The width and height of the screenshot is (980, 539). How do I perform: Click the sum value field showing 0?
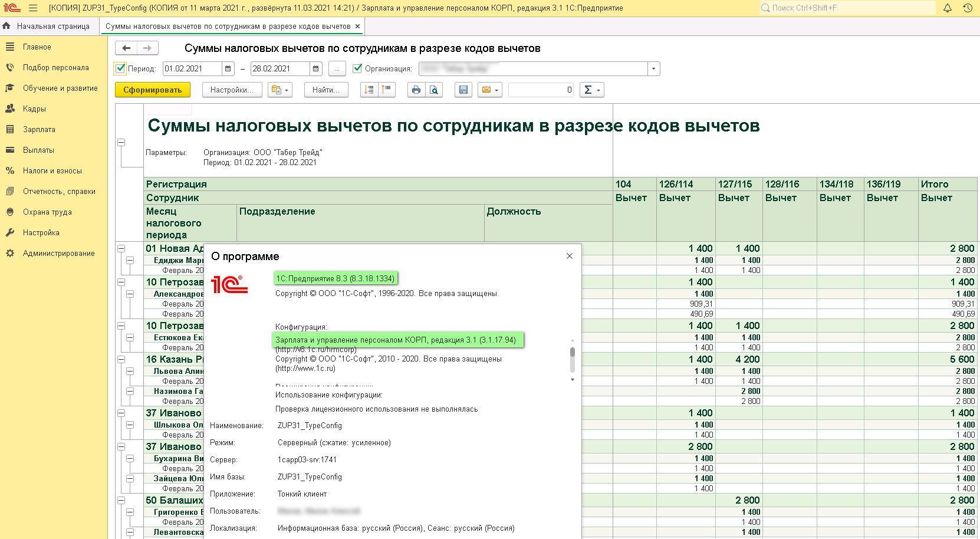541,90
